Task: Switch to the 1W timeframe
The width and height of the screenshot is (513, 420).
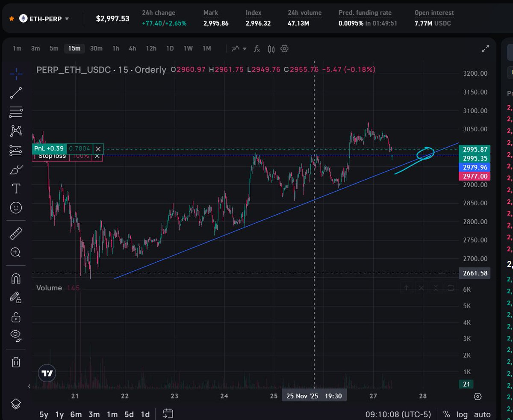Action: pyautogui.click(x=188, y=48)
